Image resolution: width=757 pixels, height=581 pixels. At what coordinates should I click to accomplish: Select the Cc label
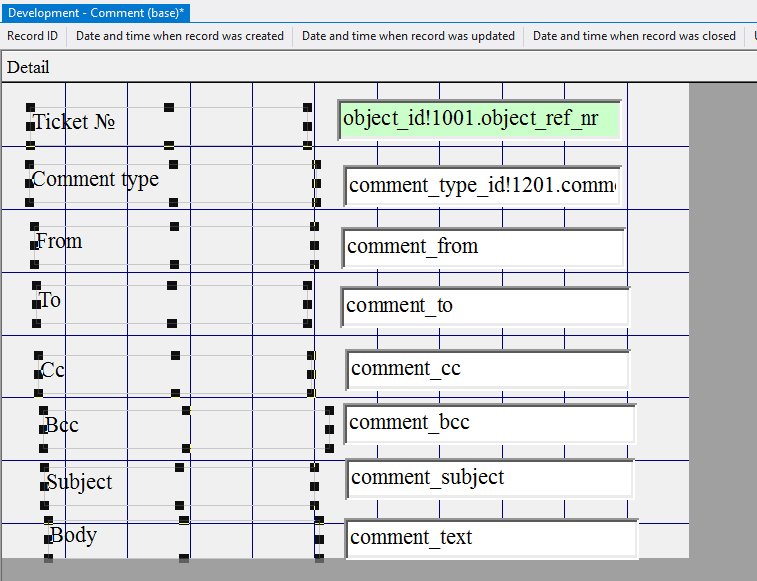coord(53,370)
